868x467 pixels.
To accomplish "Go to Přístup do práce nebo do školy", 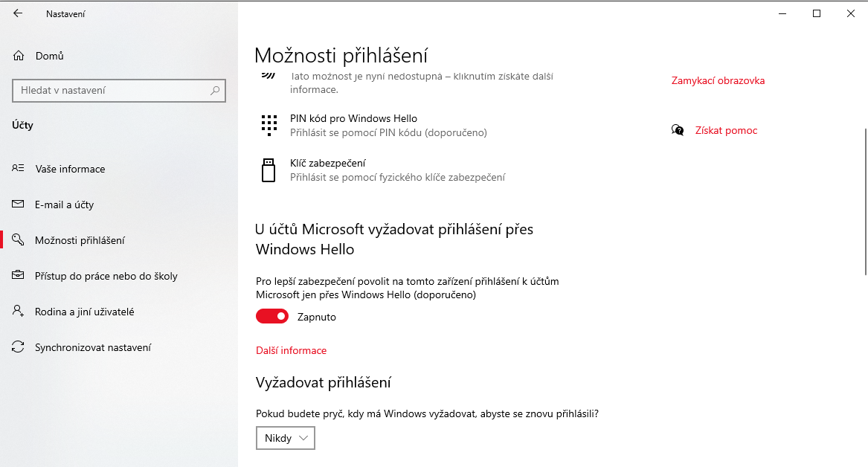I will tap(106, 276).
